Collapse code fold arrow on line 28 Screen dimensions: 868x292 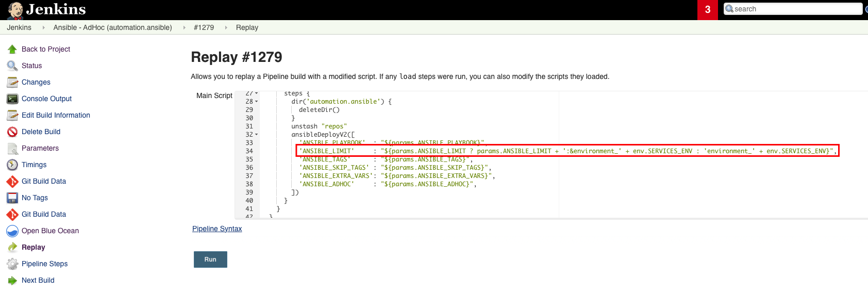point(256,102)
